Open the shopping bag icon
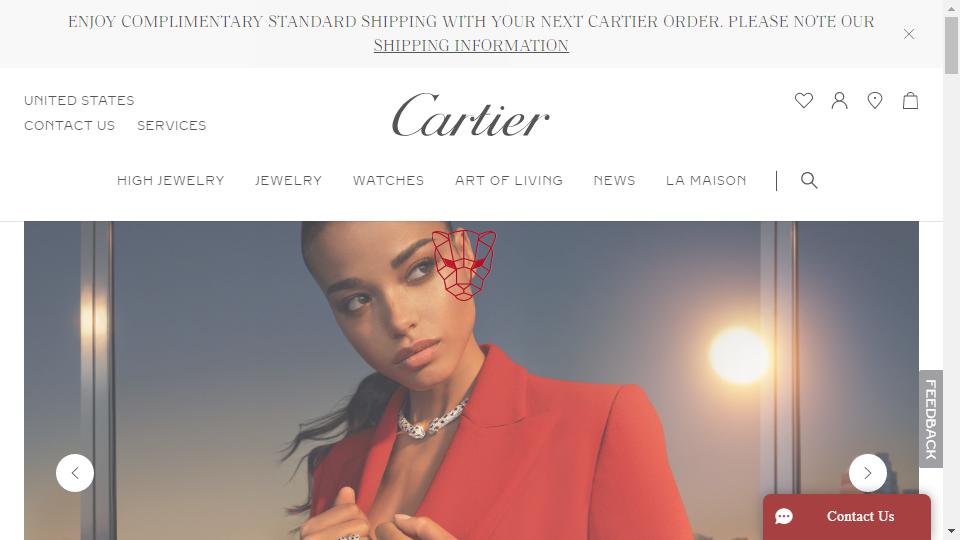This screenshot has width=960, height=540. pyautogui.click(x=910, y=100)
